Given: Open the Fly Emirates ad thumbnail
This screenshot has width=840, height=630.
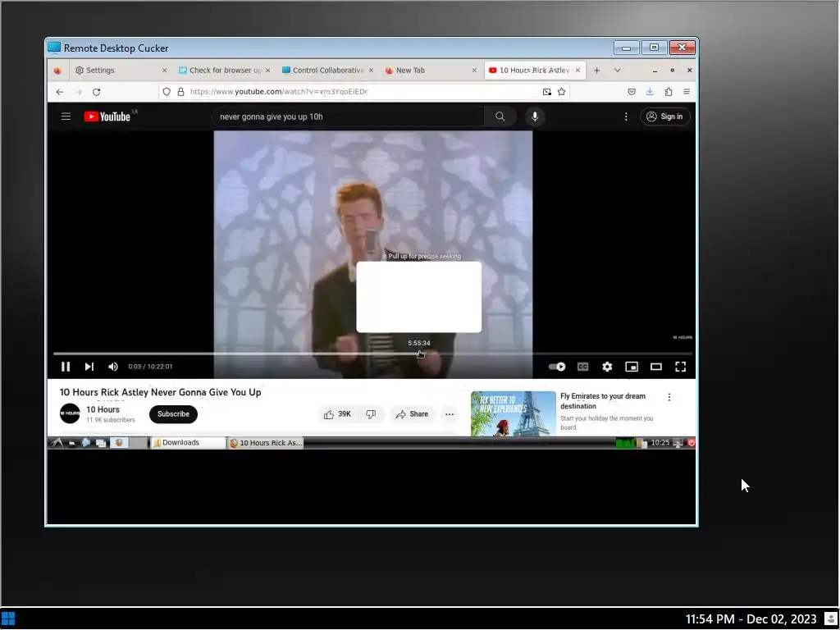Looking at the screenshot, I should tap(514, 413).
